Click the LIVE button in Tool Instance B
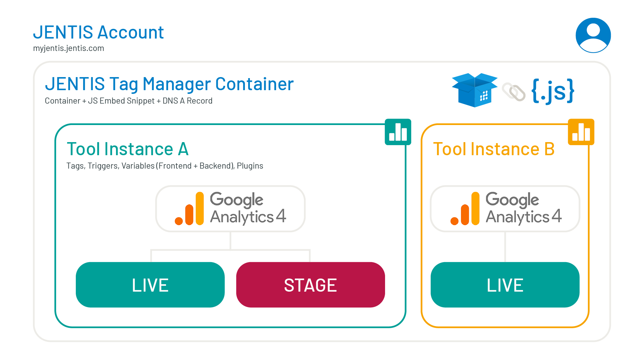644x362 pixels. point(505,285)
